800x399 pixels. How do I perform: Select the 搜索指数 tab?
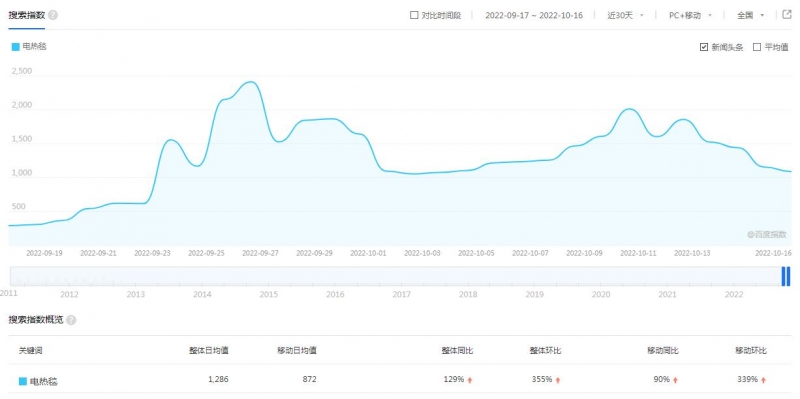coord(27,15)
